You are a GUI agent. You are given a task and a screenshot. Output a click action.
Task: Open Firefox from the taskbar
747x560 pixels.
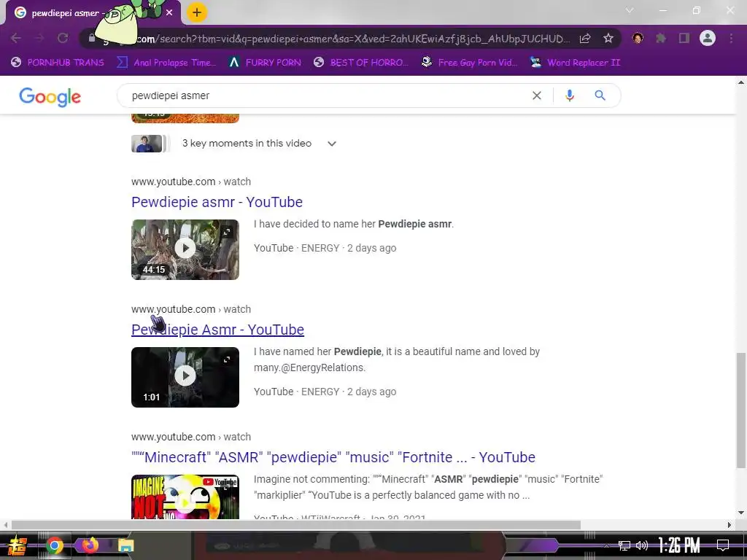(90, 545)
